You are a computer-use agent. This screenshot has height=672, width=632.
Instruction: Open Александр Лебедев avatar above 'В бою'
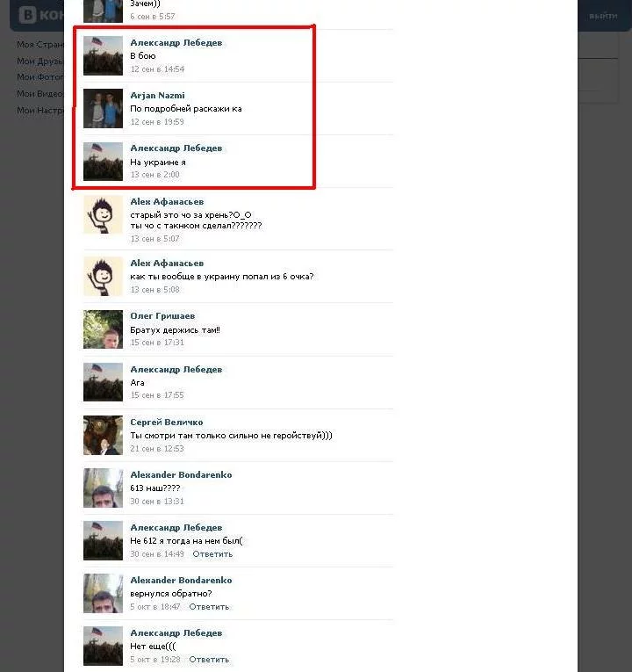[103, 55]
